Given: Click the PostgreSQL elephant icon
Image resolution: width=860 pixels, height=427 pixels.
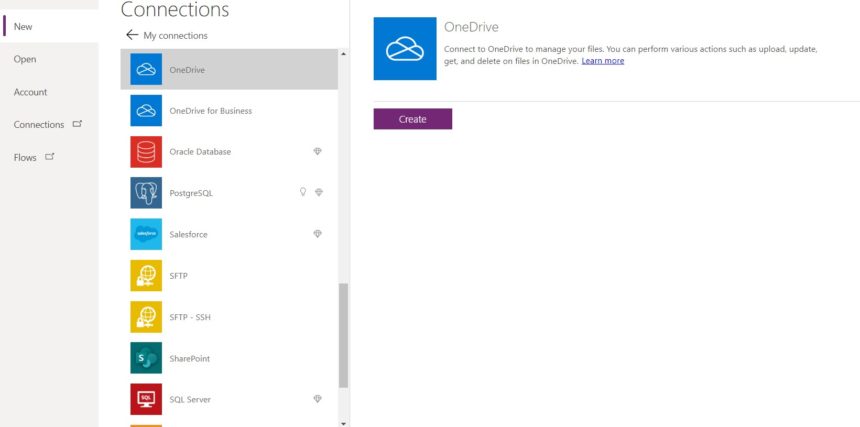Looking at the screenshot, I should [x=146, y=193].
